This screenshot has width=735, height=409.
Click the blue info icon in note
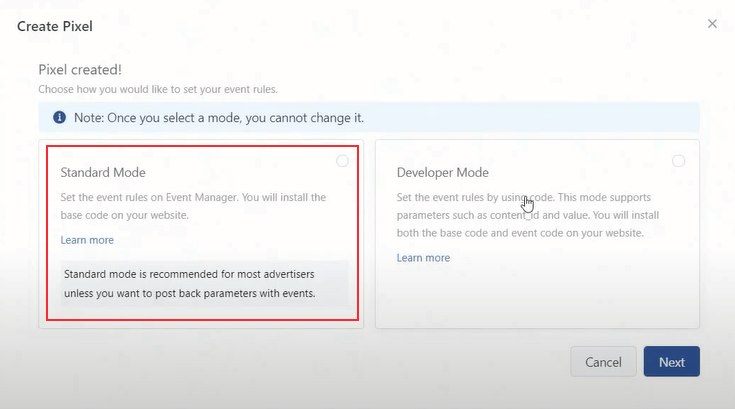59,118
